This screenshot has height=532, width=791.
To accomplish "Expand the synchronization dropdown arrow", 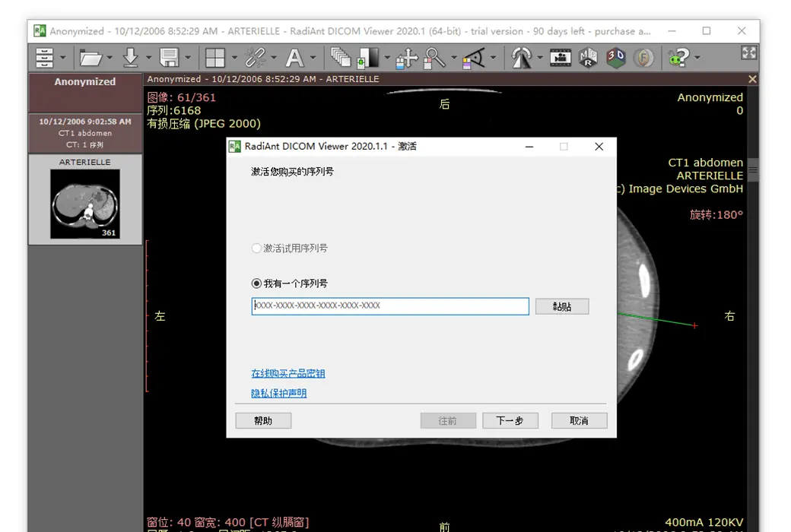I will pyautogui.click(x=274, y=58).
